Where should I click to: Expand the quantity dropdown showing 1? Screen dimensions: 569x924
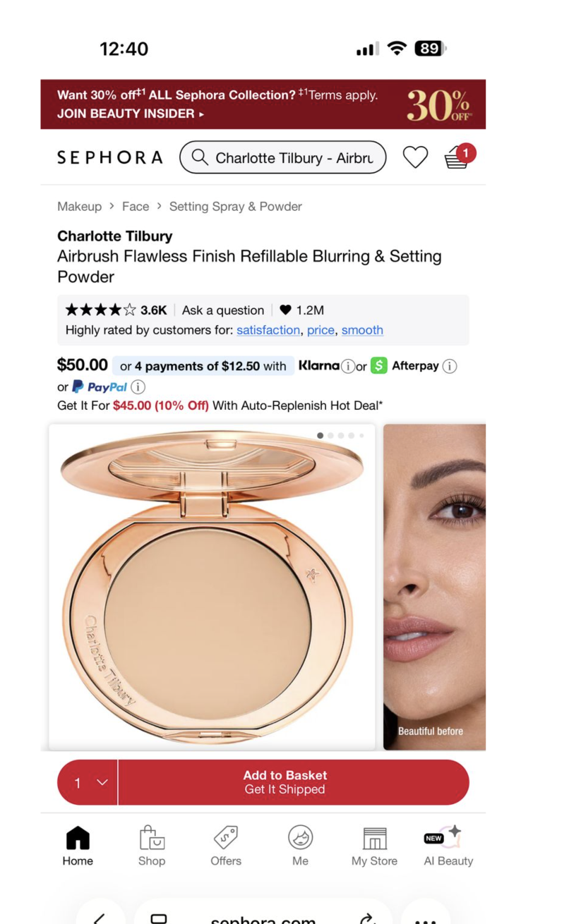pyautogui.click(x=88, y=782)
